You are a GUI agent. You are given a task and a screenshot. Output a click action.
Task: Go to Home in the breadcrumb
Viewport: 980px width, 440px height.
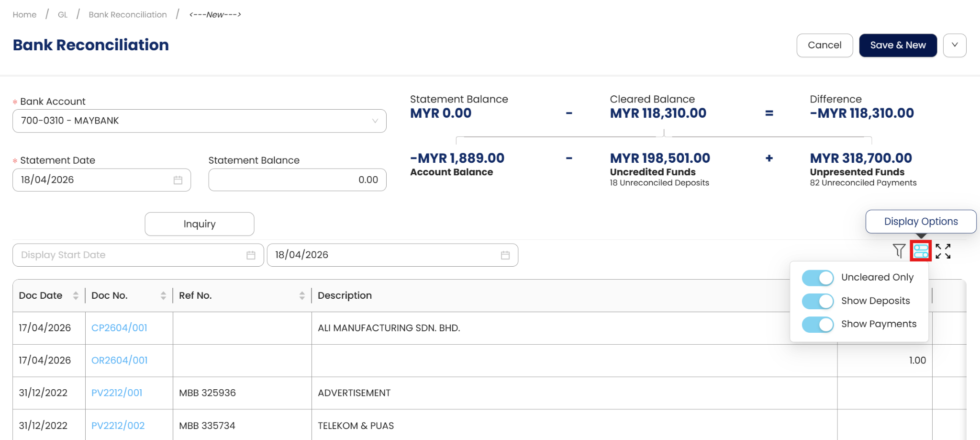point(24,15)
